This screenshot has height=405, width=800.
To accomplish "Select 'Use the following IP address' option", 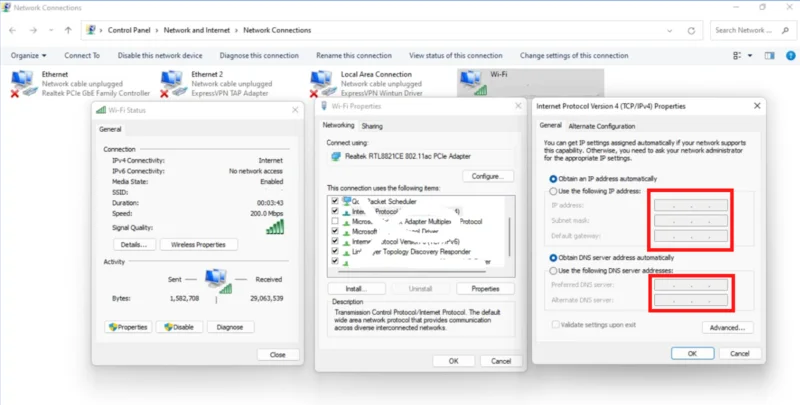I will (x=549, y=191).
